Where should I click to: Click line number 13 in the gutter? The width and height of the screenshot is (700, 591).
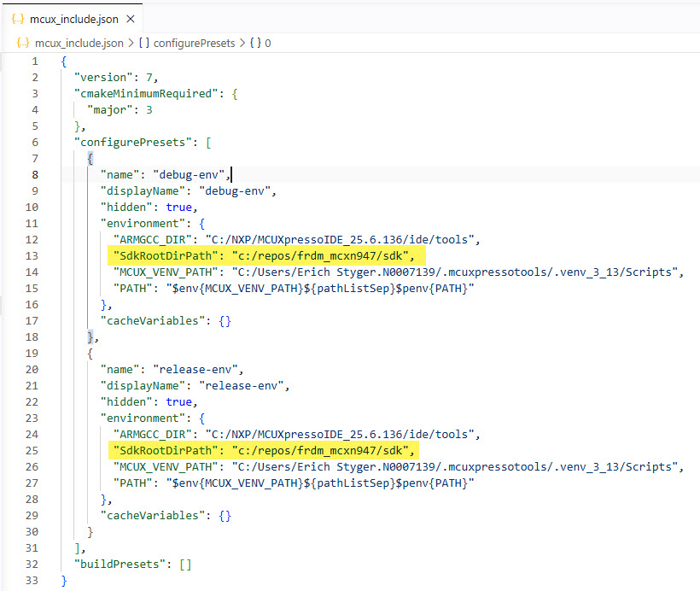point(32,255)
